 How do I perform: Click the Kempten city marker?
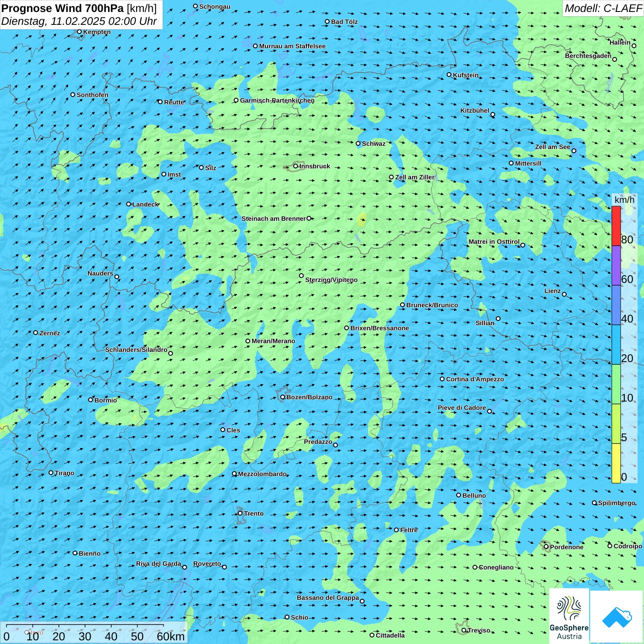click(79, 32)
